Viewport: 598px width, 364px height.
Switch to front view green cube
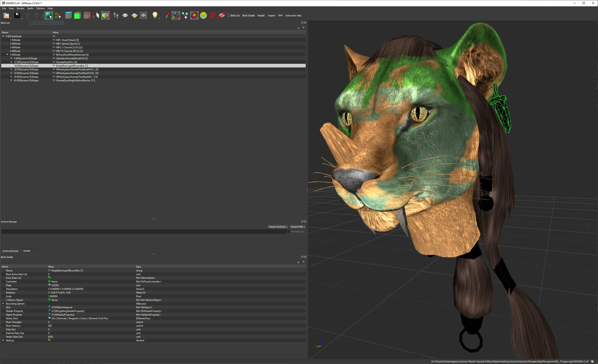point(78,15)
